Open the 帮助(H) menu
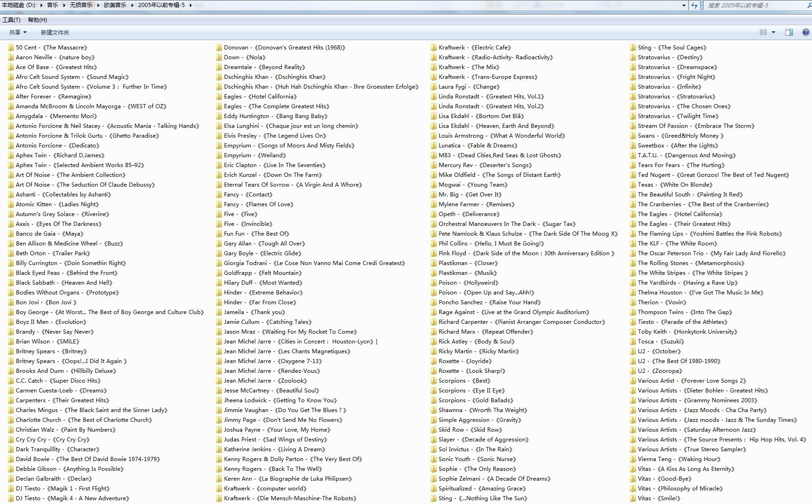Screen dimensions: 812x504 (x=37, y=20)
